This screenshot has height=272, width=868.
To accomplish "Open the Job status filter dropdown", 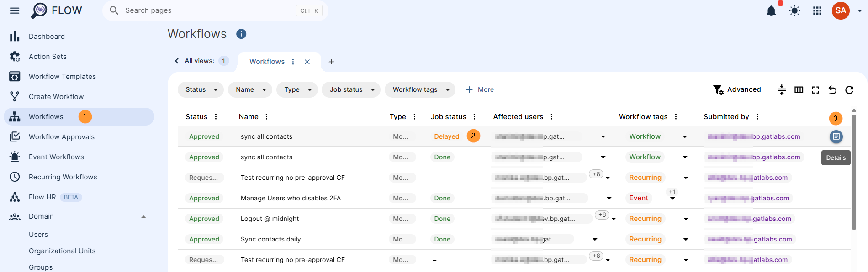I will pos(351,89).
